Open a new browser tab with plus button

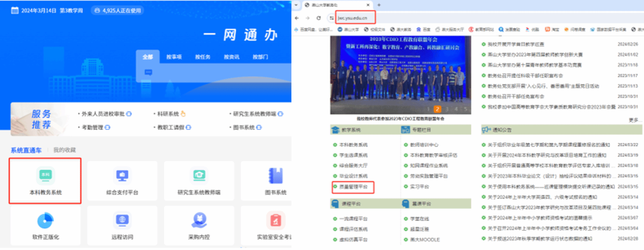(379, 5)
